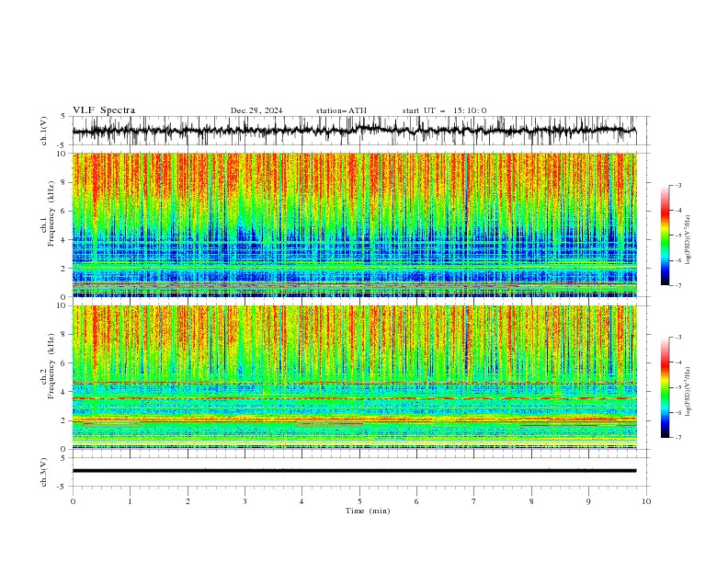This screenshot has height=563, width=728.
Task: Select the "Dec. 28, 2024" date text
Action: point(256,110)
